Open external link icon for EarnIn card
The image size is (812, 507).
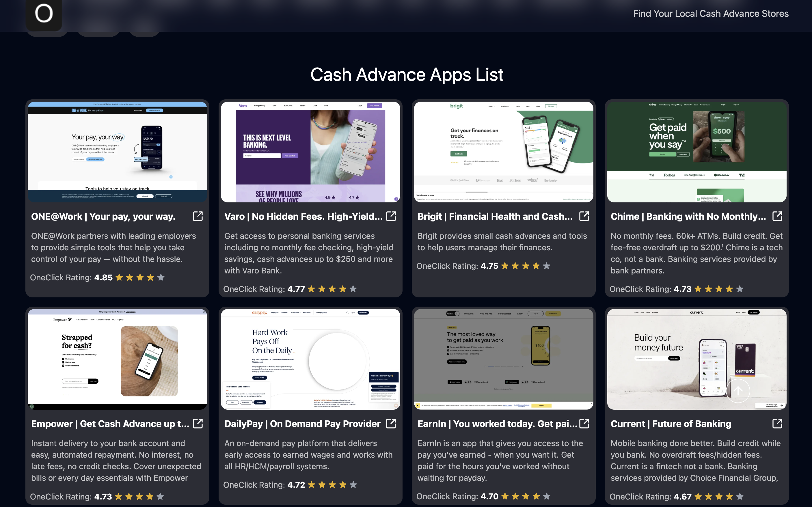pyautogui.click(x=584, y=424)
